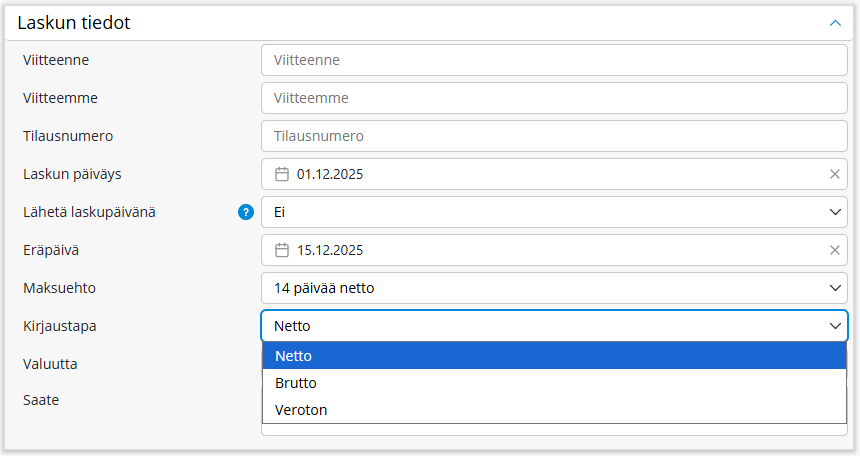Collapse the Laskun tiedot panel chevron
This screenshot has height=456, width=860.
(x=835, y=22)
